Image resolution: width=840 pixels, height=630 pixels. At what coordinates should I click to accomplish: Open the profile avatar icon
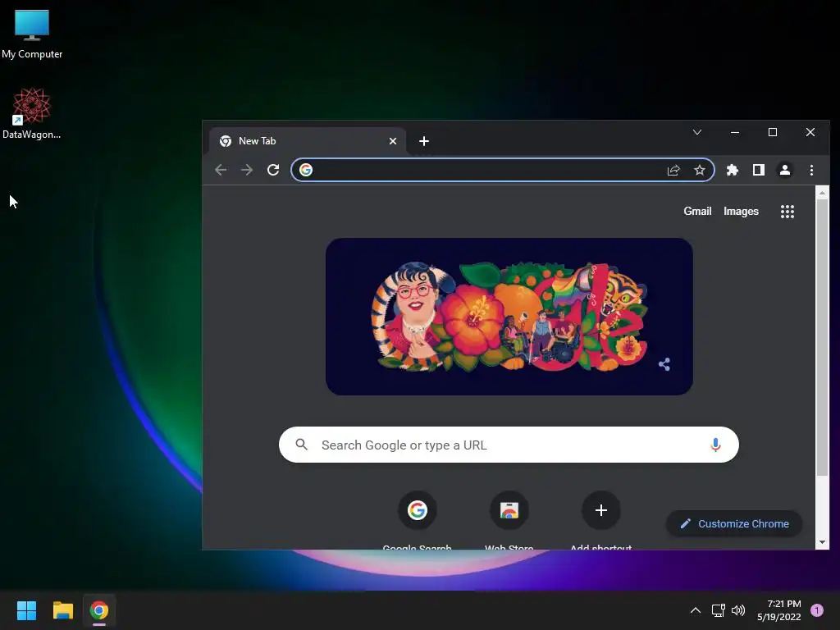[785, 171]
